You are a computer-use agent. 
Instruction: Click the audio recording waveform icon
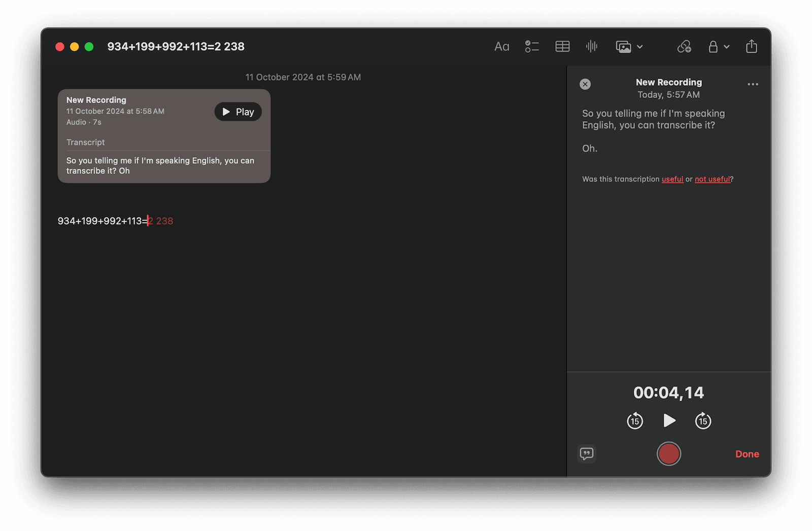pyautogui.click(x=592, y=47)
